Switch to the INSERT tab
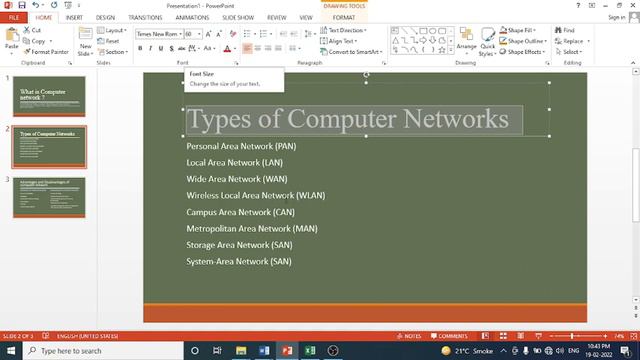The width and height of the screenshot is (640, 360). pyautogui.click(x=74, y=18)
